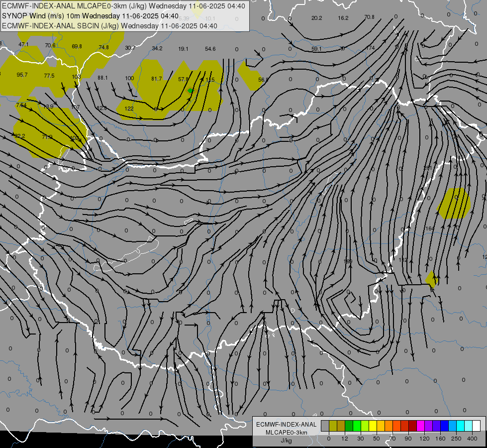Image resolution: width=487 pixels, height=448 pixels.
Task: Click the legend unit label J/kg
Action: [286, 441]
